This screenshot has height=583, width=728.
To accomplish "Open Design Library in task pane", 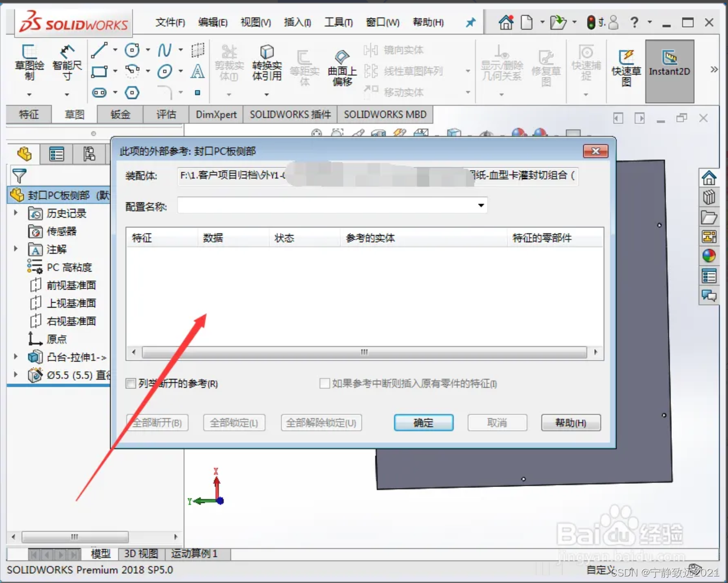I will 709,197.
